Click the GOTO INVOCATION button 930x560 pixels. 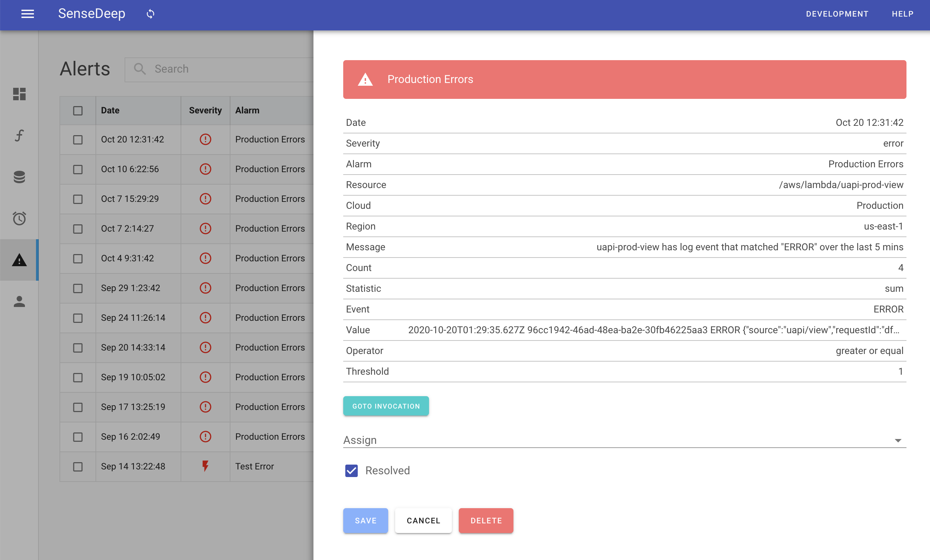coord(386,406)
